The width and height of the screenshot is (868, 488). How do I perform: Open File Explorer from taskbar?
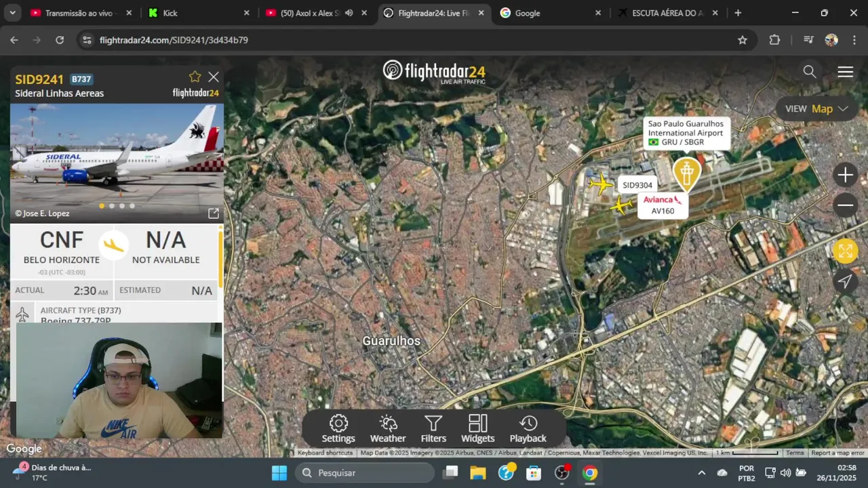point(478,473)
